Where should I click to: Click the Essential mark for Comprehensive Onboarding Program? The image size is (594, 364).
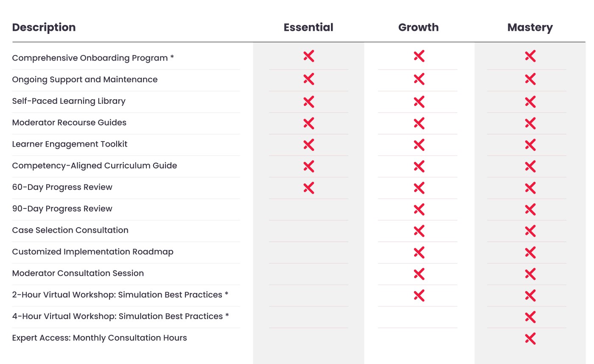pos(309,56)
